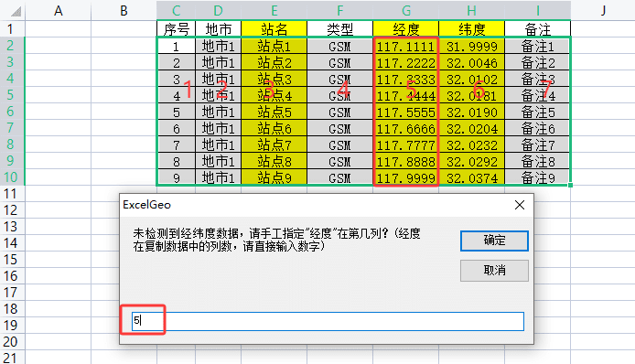Screen dimensions: 635x364
Task: Click the longitude column number input field
Action: click(x=328, y=321)
